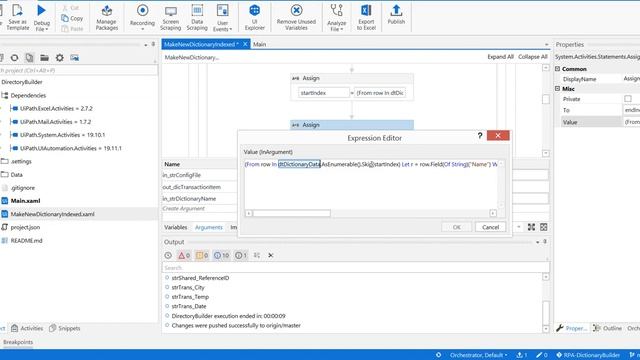This screenshot has width=640, height=360.
Task: Click Expand All in the designer
Action: pyautogui.click(x=500, y=57)
